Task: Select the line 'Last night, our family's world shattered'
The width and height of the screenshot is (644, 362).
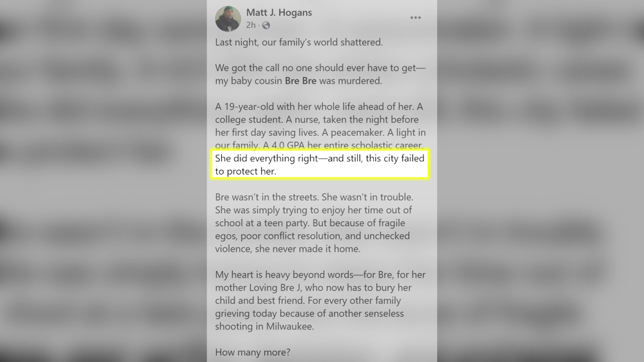Action: [x=299, y=42]
